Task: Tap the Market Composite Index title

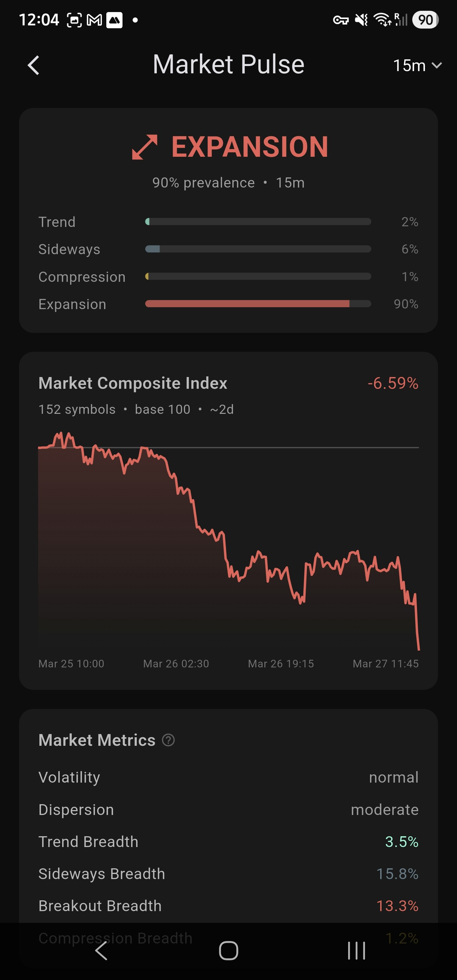Action: coord(133,383)
